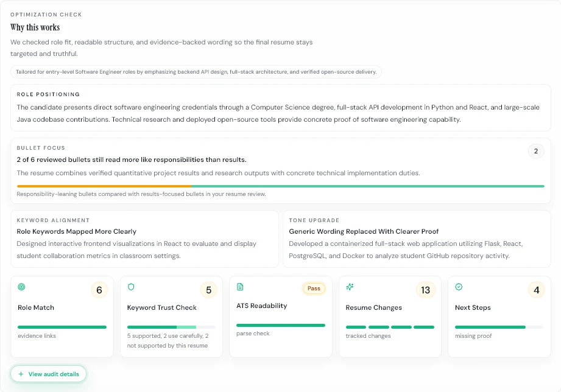
Task: Click 'Designed interactive frontend visualizations' description
Action: [136, 250]
